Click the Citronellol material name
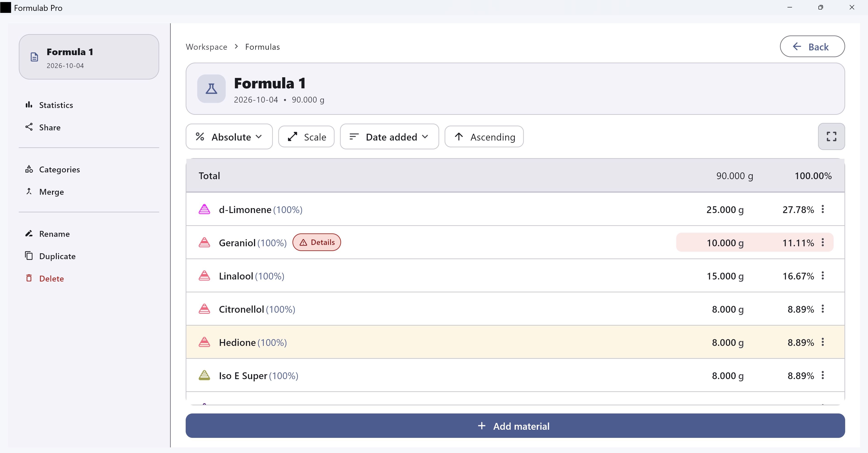868x453 pixels. 241,309
